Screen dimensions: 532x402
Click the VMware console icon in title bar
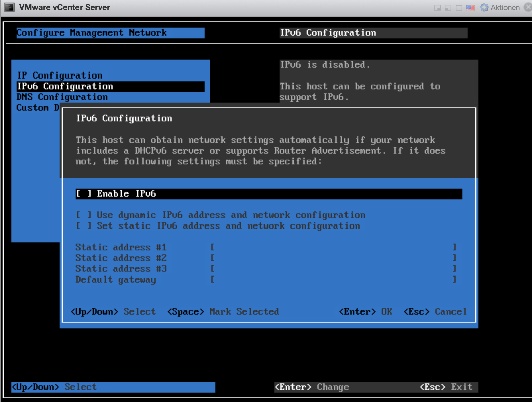[x=9, y=7]
